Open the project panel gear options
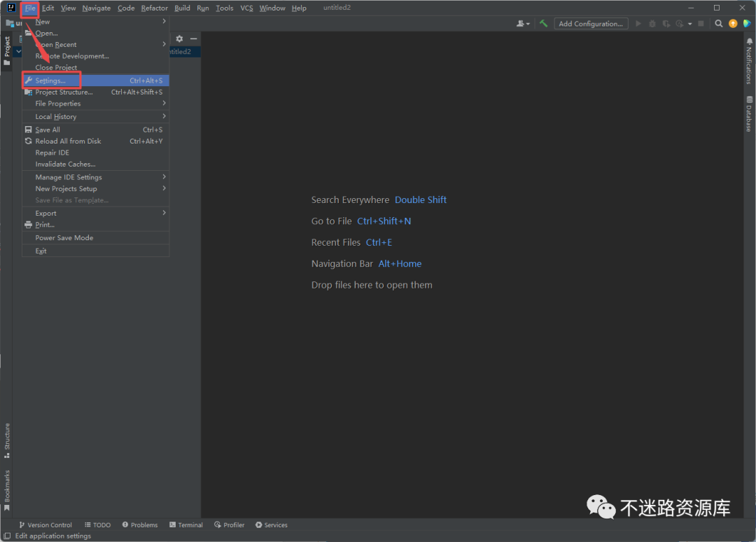This screenshot has height=542, width=756. point(179,39)
